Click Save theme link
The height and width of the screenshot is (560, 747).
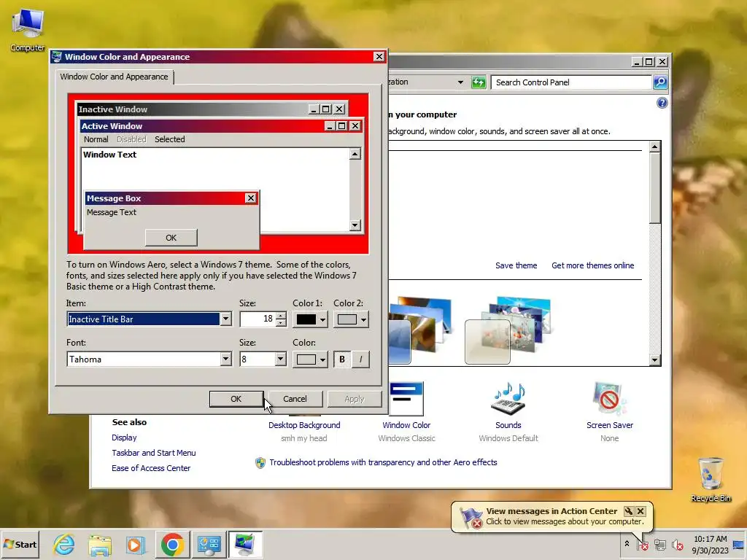(x=516, y=265)
